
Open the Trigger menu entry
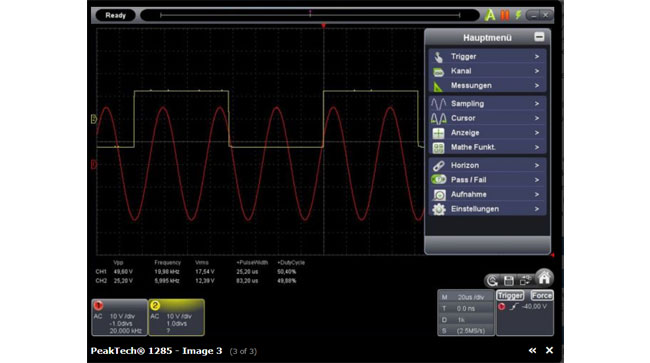488,56
